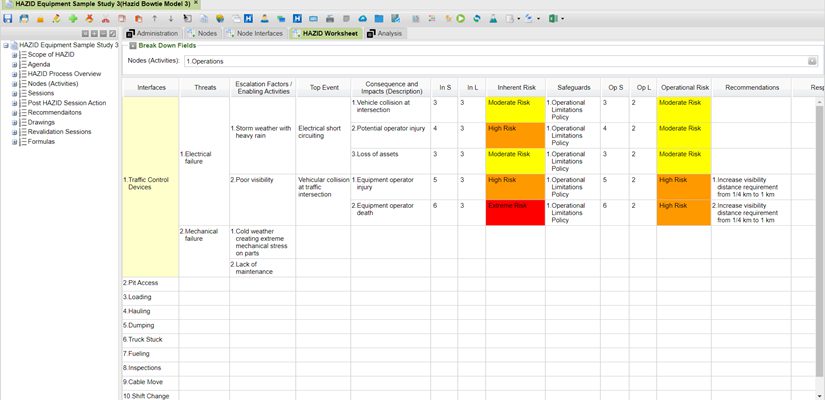Expand the Drawings tree node
Screen dimensions: 825x400
tap(15, 122)
